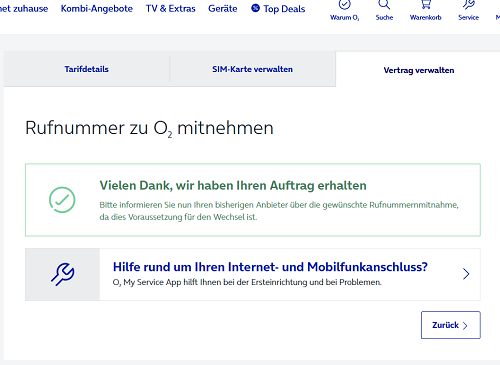
Task: Open the Warum O2 checkmark icon
Action: [344, 5]
